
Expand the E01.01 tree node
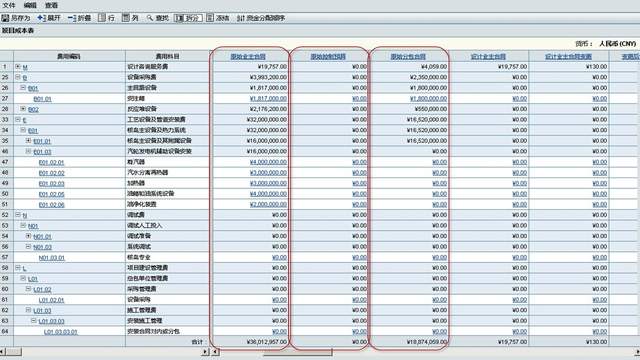click(x=29, y=140)
